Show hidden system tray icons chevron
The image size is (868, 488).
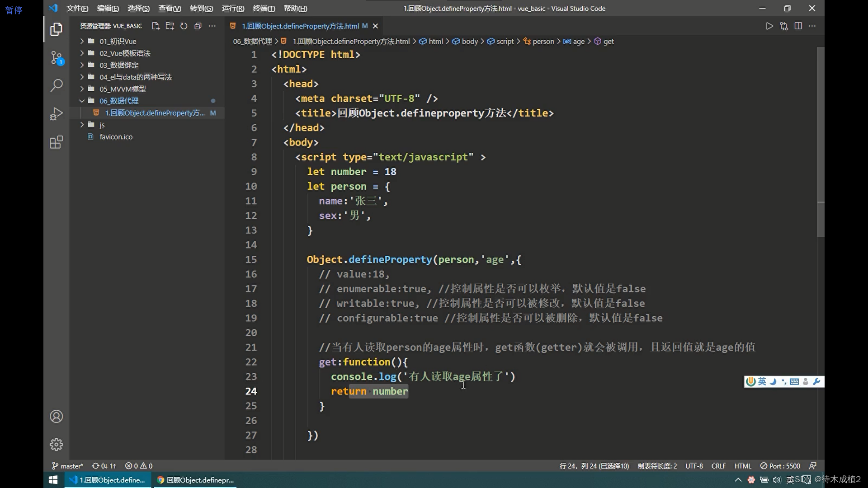click(x=738, y=480)
